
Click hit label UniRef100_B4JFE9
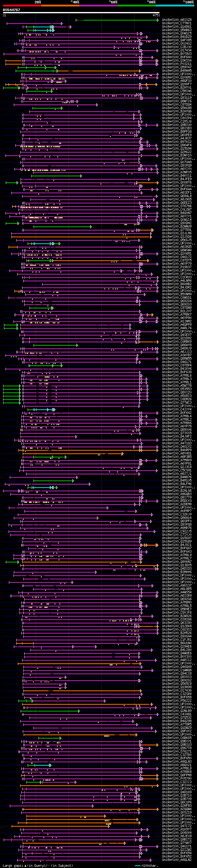[177, 179]
